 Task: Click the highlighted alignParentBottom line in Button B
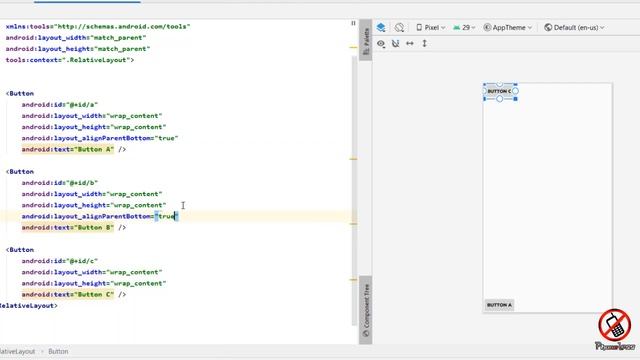pyautogui.click(x=100, y=216)
